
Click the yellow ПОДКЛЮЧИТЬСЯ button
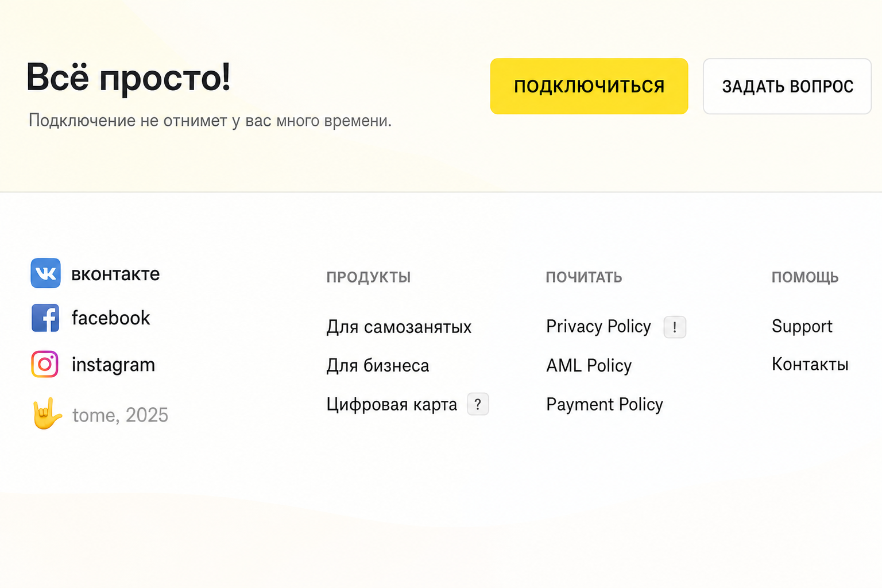pos(589,86)
